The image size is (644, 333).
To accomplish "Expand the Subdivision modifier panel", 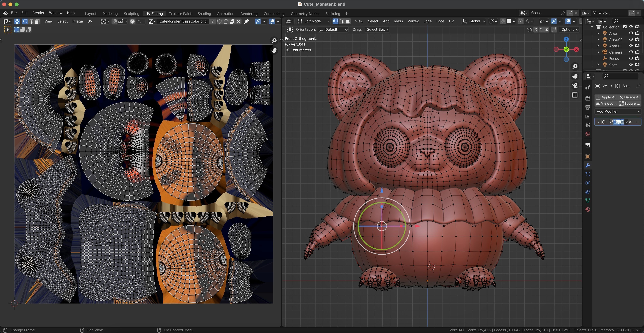I will point(598,122).
